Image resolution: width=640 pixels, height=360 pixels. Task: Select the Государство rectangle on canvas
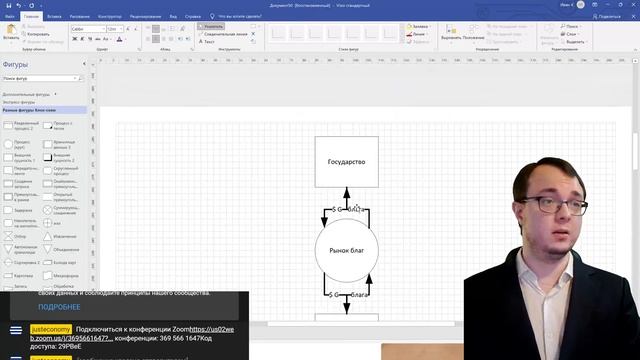[347, 162]
